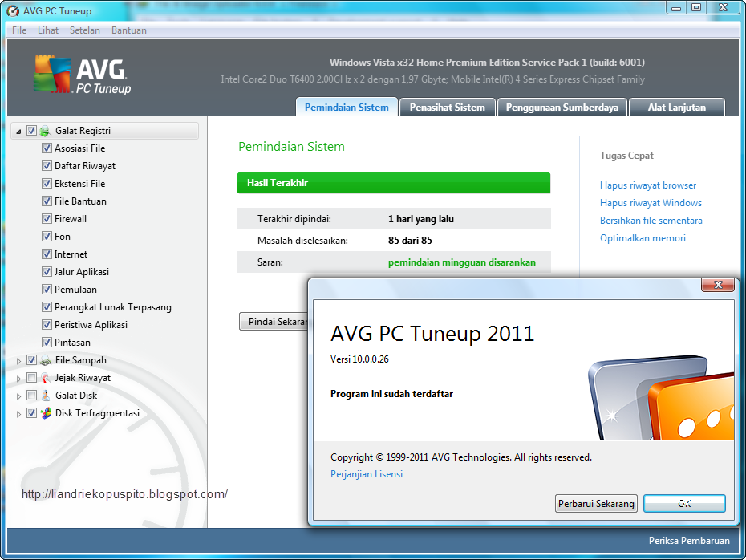Click the About dialog product artwork
Screen dimensions: 746x560
tap(661, 397)
